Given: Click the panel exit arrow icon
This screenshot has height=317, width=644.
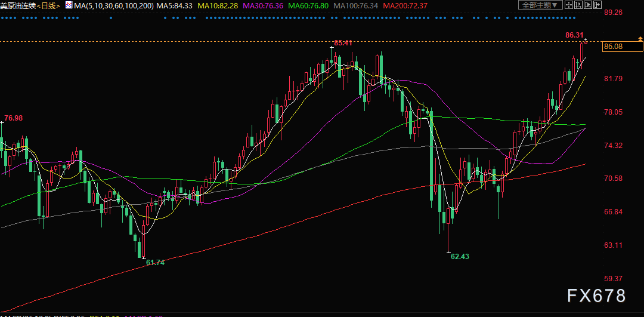Looking at the screenshot, I should tap(597, 5).
